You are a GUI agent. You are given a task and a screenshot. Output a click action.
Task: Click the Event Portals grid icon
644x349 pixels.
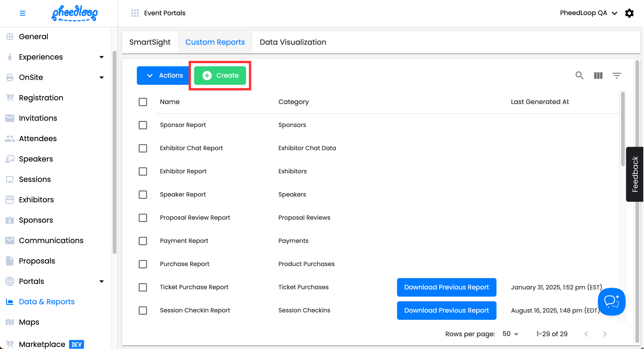pyautogui.click(x=135, y=13)
